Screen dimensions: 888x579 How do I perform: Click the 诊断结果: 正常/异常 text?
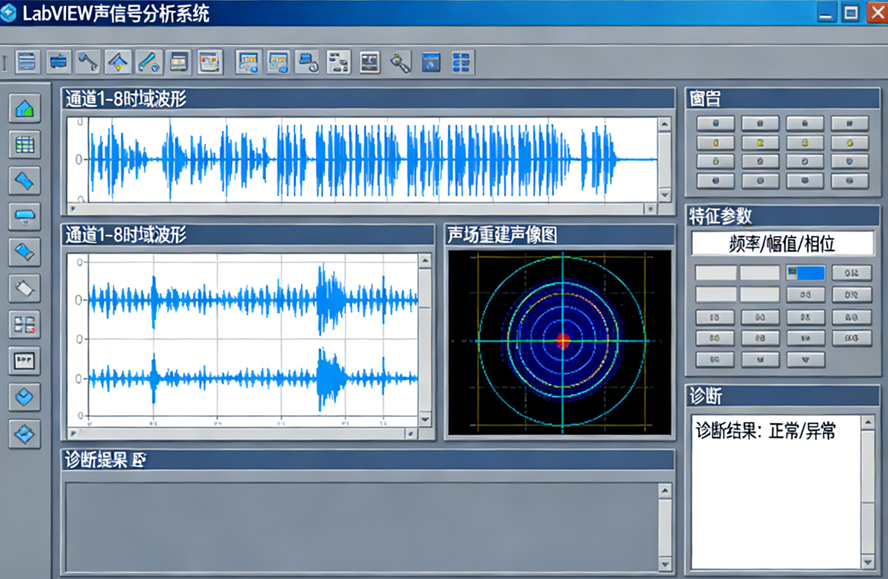pos(766,431)
